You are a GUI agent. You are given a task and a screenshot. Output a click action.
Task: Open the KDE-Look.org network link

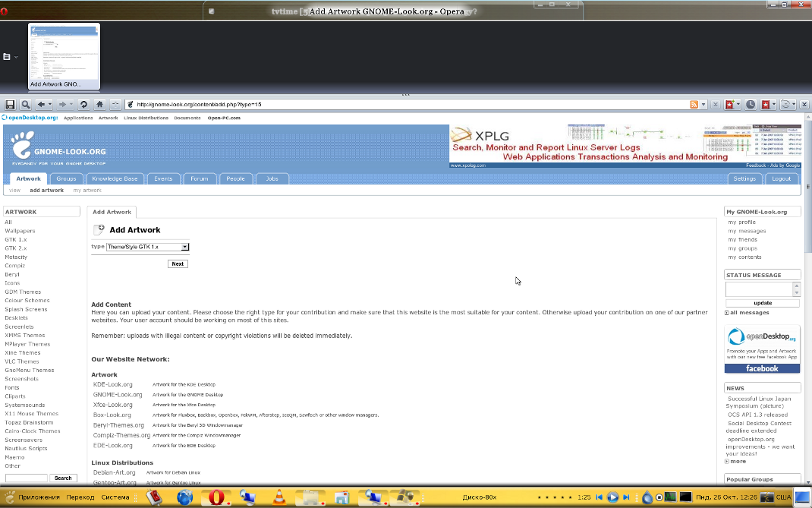[113, 385]
